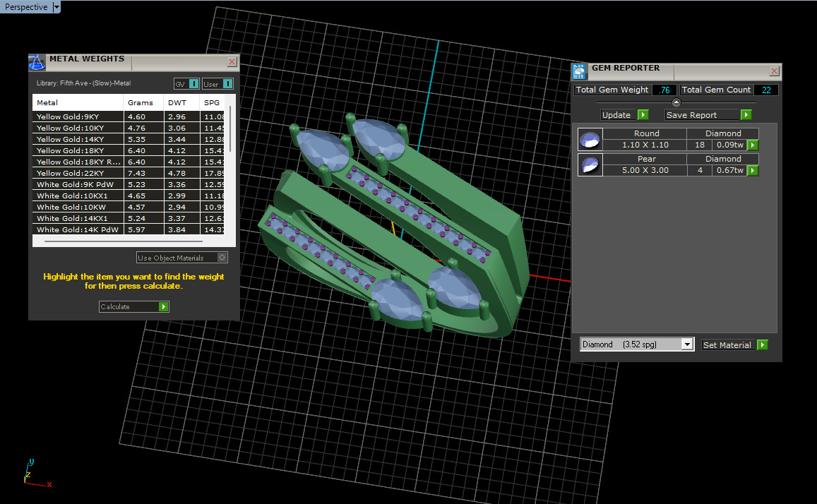Collapse the Gem Reporter header expander

pos(676,102)
